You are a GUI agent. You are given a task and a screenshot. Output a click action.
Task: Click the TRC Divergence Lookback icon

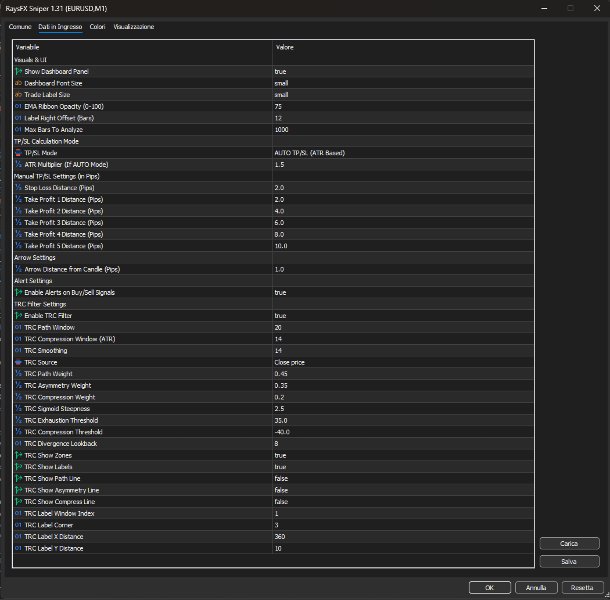[18, 444]
